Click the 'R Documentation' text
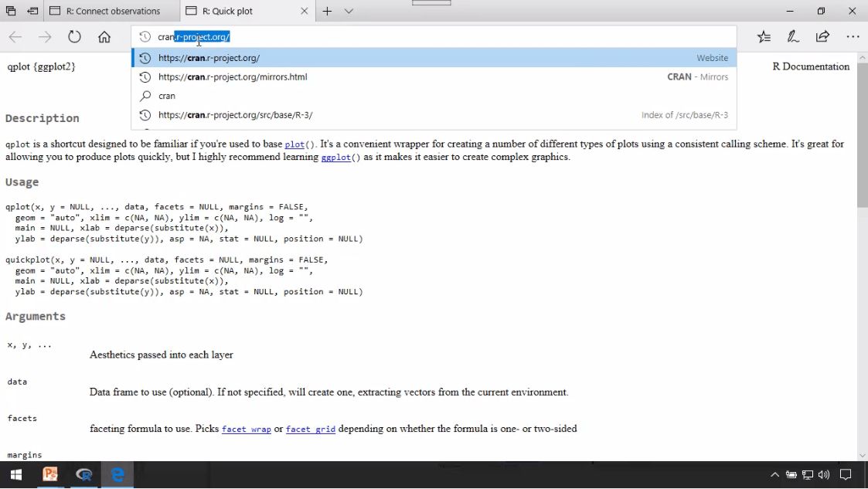 pyautogui.click(x=811, y=66)
